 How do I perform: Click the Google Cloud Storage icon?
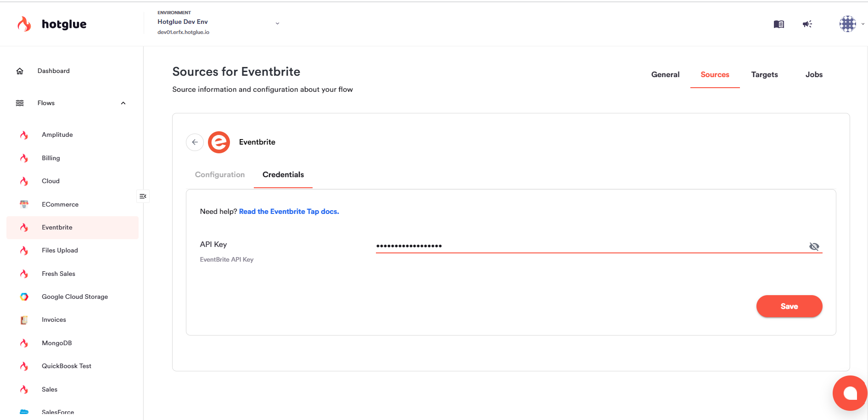24,297
